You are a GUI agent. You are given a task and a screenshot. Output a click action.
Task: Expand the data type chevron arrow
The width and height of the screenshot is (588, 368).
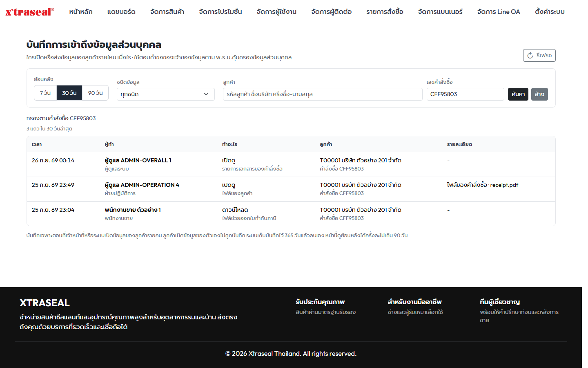click(x=206, y=94)
